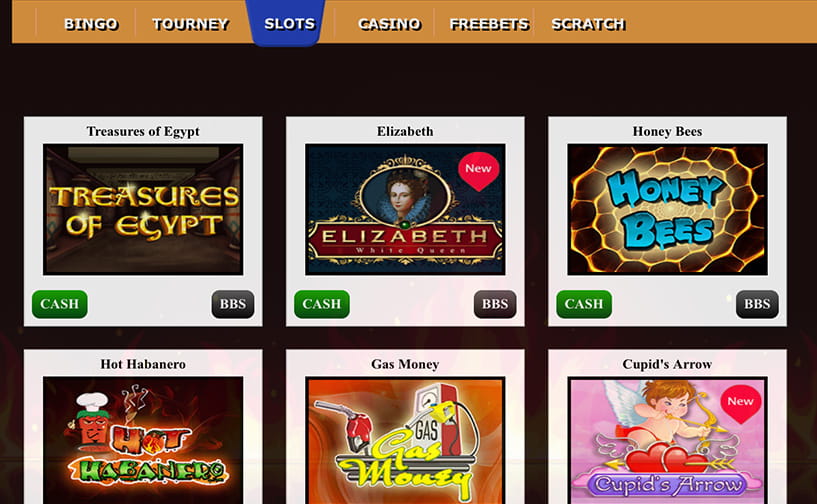Click BBS button under Elizabeth
The width and height of the screenshot is (817, 504).
(495, 304)
